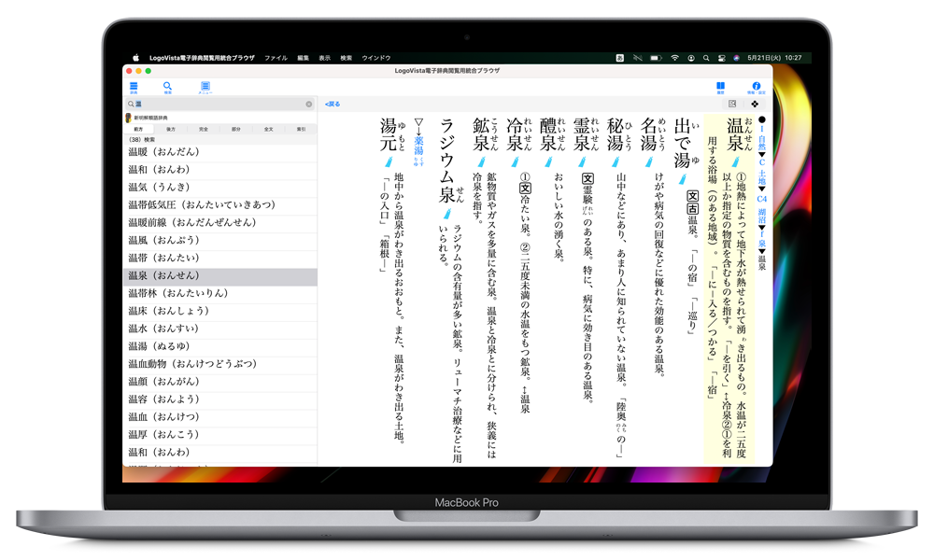Open Spotlight search in the menu bar
The width and height of the screenshot is (934, 560).
[x=706, y=58]
